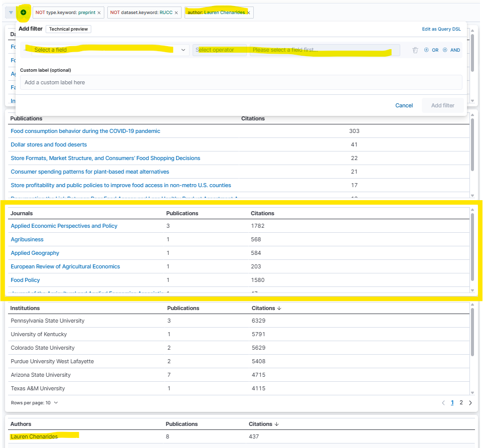Open Applied Economic Perspectives and Policy journal
Screen dimensions: 483x448
[64, 226]
